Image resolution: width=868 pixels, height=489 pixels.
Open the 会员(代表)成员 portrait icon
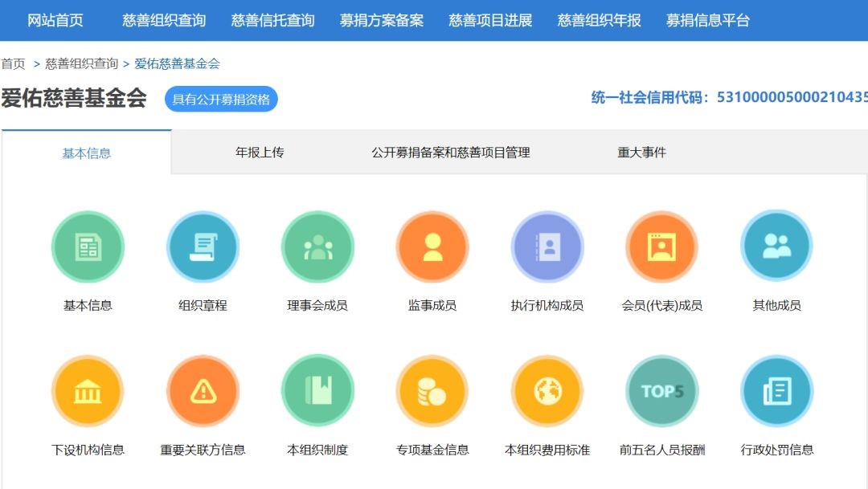click(x=661, y=247)
